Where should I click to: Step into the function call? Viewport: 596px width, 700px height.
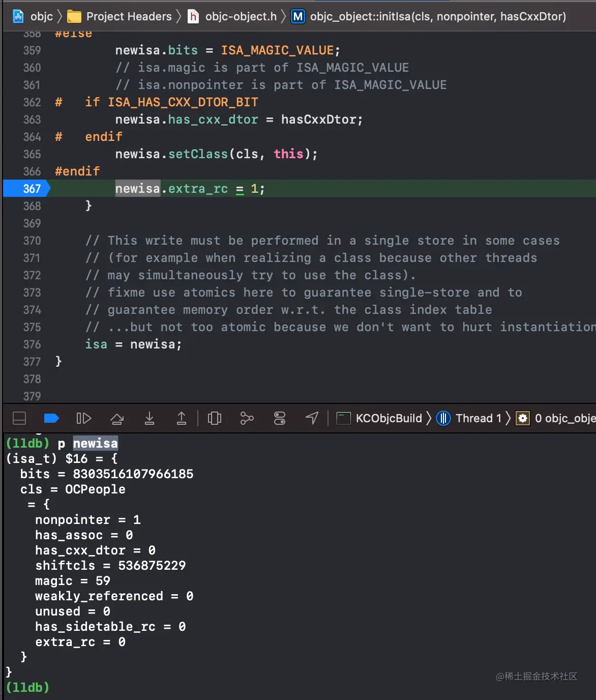[x=150, y=418]
